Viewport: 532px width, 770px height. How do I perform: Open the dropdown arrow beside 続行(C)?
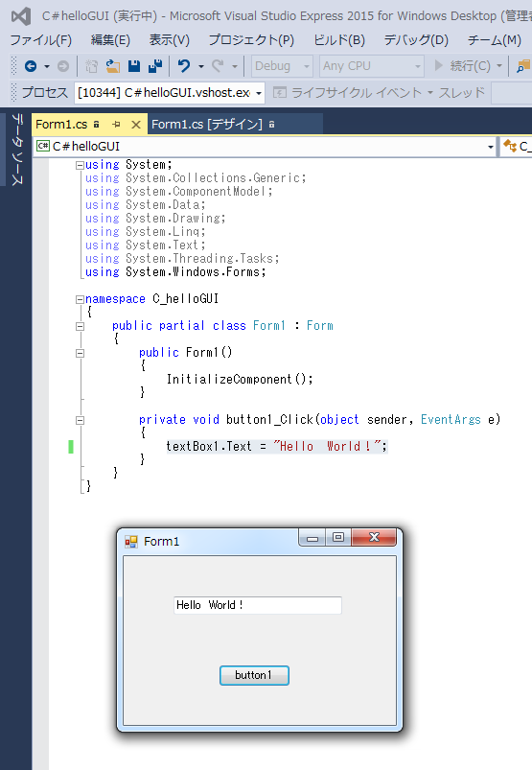pyautogui.click(x=499, y=66)
